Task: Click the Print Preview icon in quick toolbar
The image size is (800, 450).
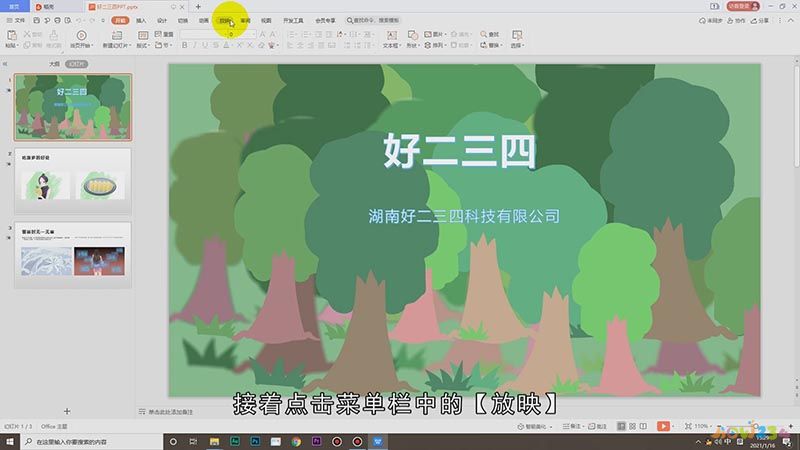Action: click(67, 20)
